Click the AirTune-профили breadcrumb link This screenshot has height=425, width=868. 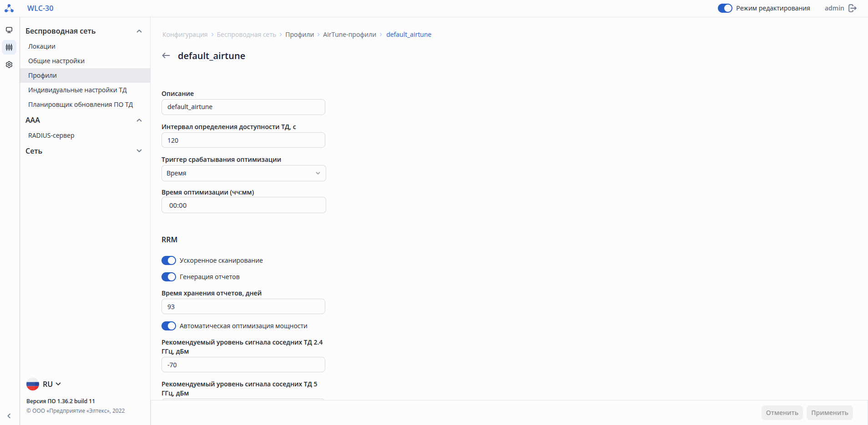pyautogui.click(x=349, y=35)
